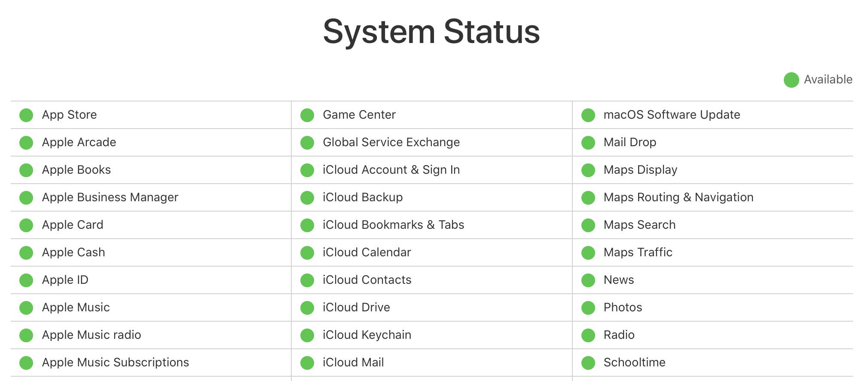This screenshot has width=868, height=381.
Task: Click the System Status page heading
Action: (431, 32)
